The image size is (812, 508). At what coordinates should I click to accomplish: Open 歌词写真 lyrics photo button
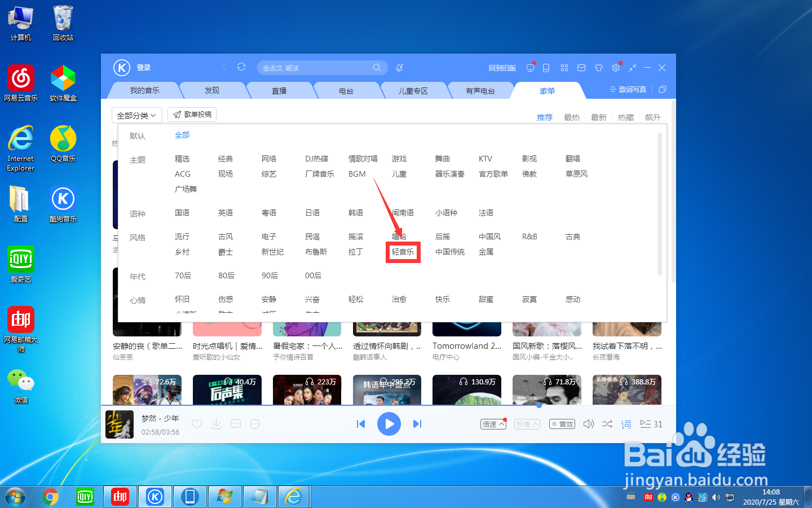pyautogui.click(x=628, y=89)
